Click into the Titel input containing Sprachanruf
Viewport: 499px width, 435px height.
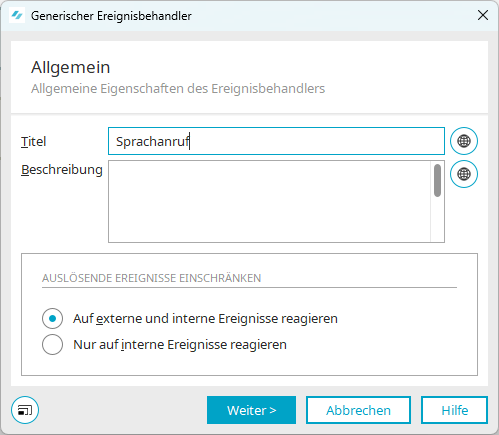pyautogui.click(x=276, y=141)
